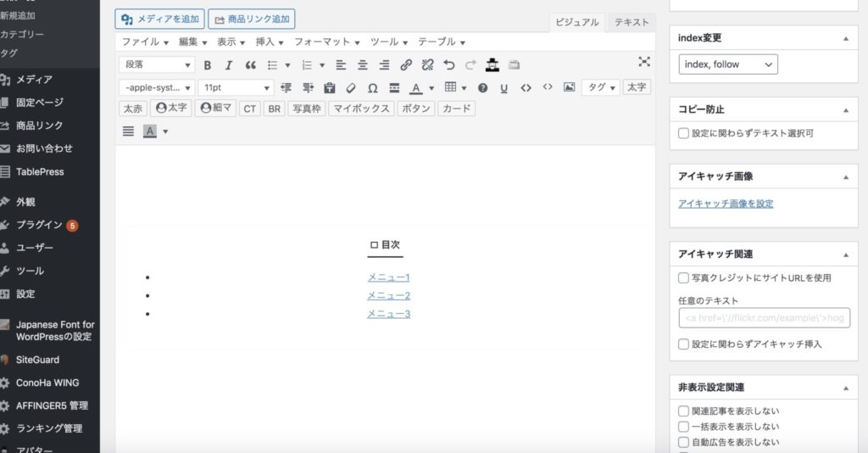The width and height of the screenshot is (868, 453).
Task: Toggle bold formatting in editor toolbar
Action: click(208, 65)
